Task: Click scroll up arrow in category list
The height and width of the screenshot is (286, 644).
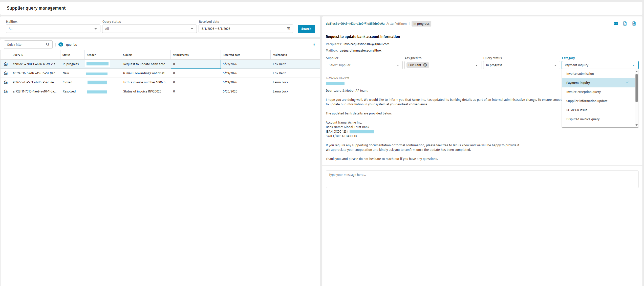Action: click(x=636, y=71)
